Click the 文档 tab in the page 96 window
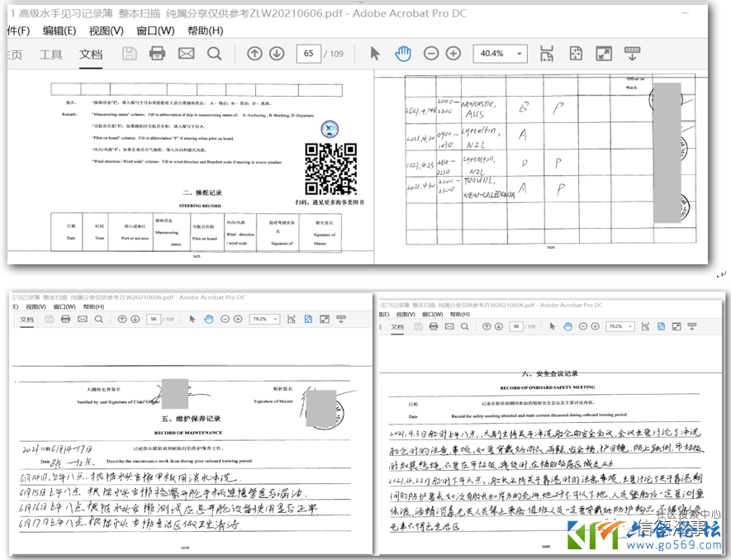The height and width of the screenshot is (560, 731). coord(27,319)
